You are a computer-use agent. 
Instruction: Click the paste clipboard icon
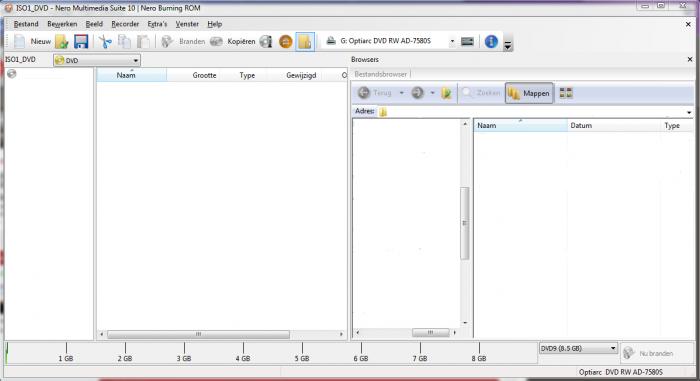(x=143, y=42)
